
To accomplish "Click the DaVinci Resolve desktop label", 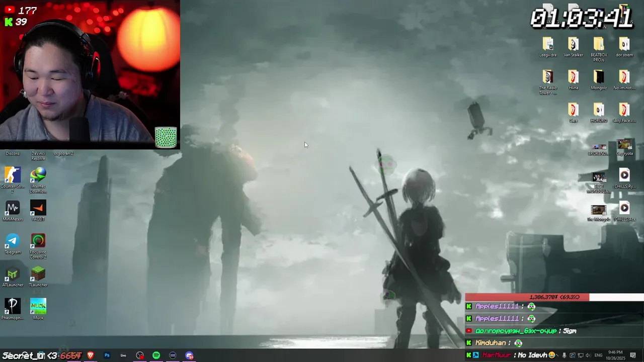I will pyautogui.click(x=38, y=156).
